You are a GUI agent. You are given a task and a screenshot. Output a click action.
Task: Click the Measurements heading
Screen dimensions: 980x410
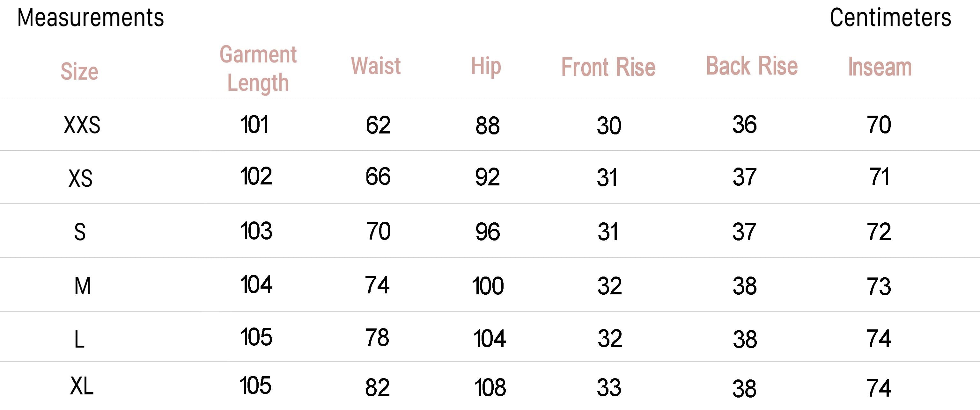[x=91, y=18]
